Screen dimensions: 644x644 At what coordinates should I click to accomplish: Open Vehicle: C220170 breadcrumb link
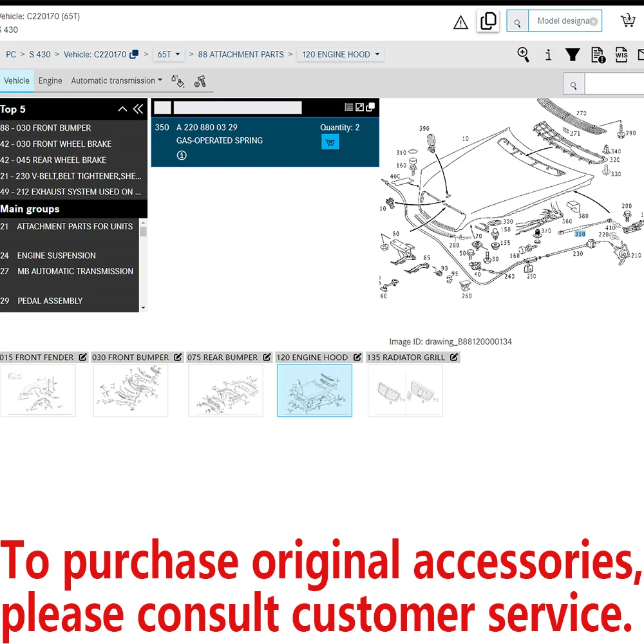(95, 55)
